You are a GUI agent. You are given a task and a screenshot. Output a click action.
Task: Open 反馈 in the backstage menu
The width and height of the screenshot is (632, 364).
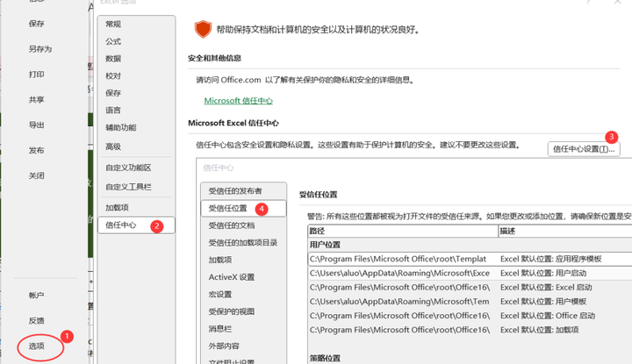[x=36, y=321]
